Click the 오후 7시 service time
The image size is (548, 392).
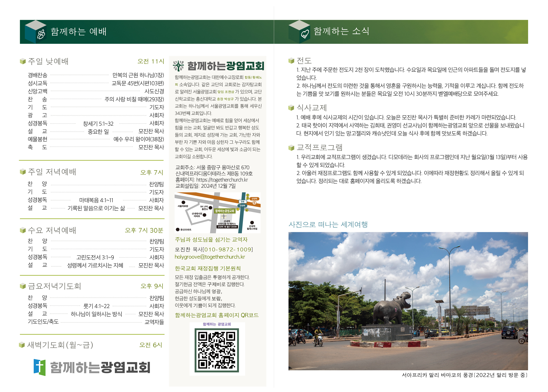tap(152, 172)
